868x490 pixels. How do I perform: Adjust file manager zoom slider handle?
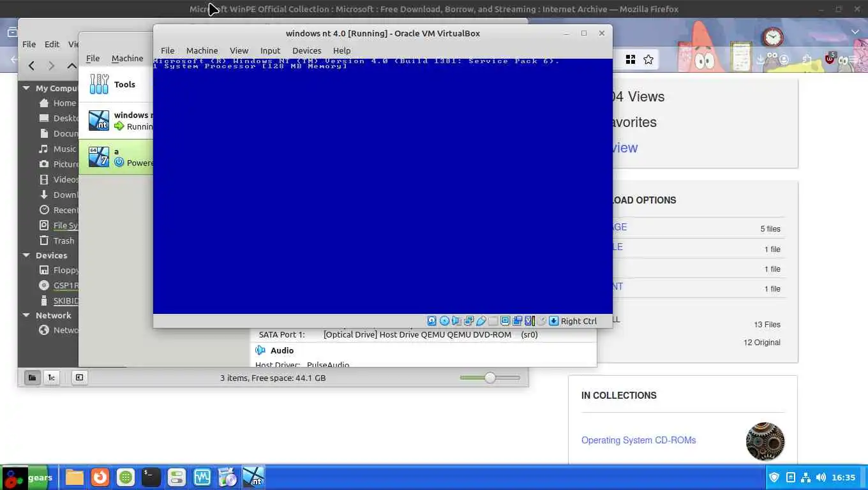(x=490, y=378)
